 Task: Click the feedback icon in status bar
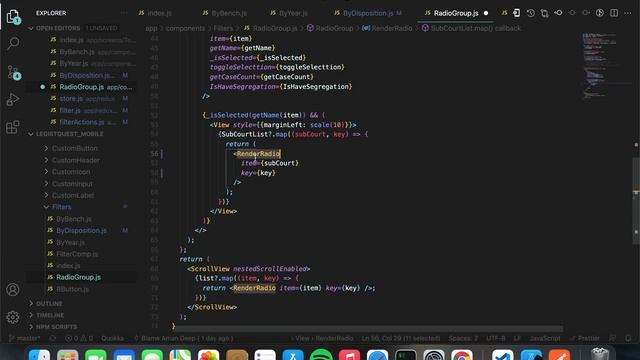[x=613, y=338]
